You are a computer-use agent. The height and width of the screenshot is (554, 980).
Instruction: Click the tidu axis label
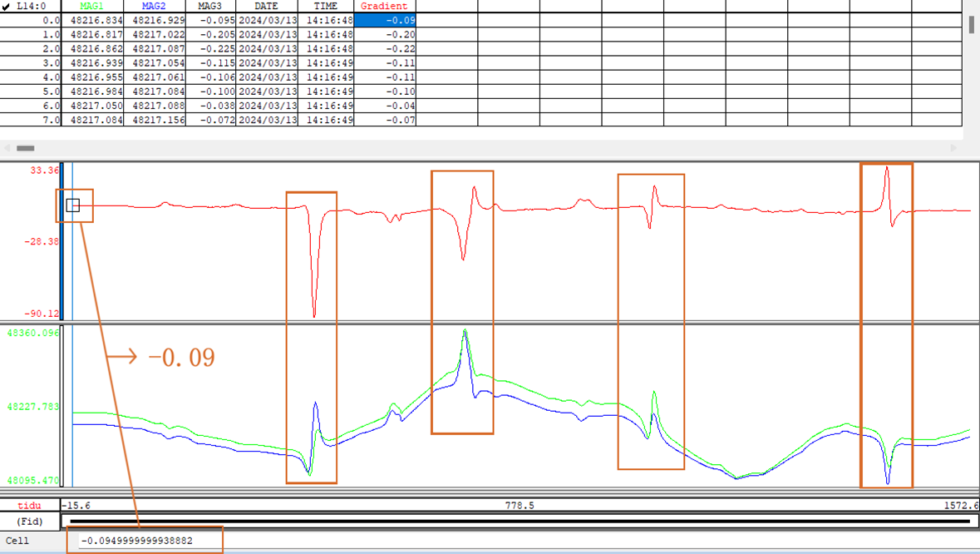point(30,506)
